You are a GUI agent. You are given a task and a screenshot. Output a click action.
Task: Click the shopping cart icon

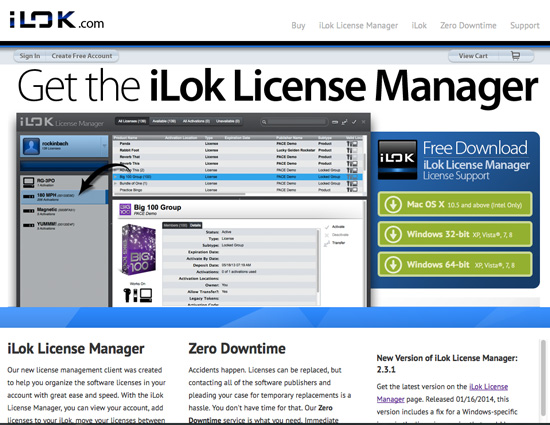click(x=515, y=56)
